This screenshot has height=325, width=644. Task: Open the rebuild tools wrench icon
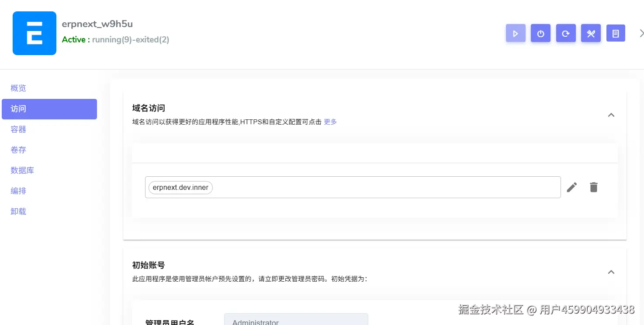click(591, 33)
